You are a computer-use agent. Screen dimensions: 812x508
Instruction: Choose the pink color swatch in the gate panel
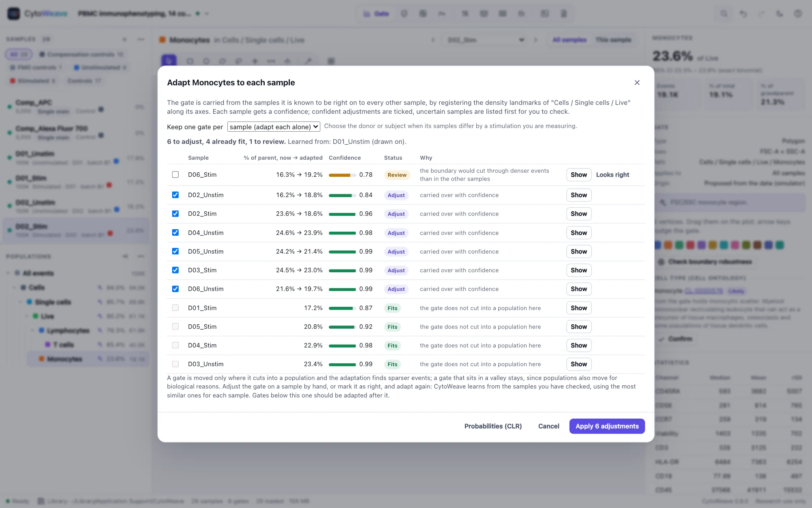point(734,245)
